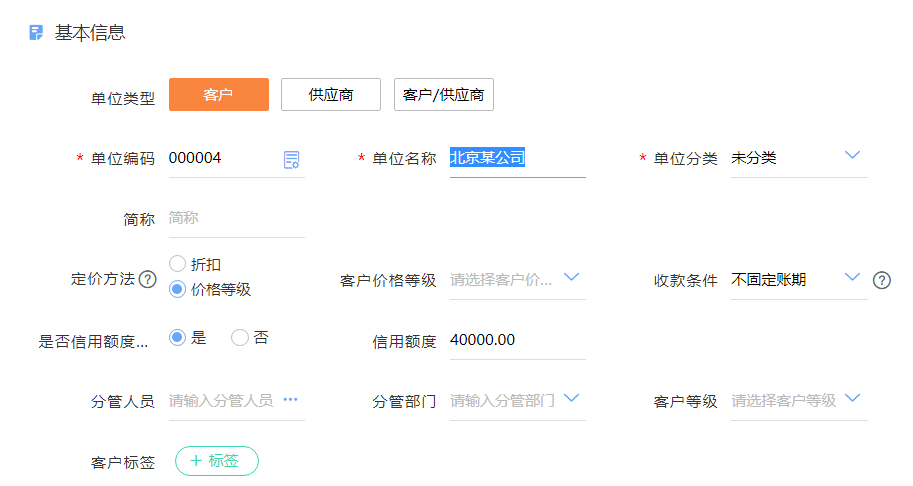Click the auto-generate code icon beside 单位编码
Image resolution: width=913 pixels, height=486 pixels.
[291, 159]
